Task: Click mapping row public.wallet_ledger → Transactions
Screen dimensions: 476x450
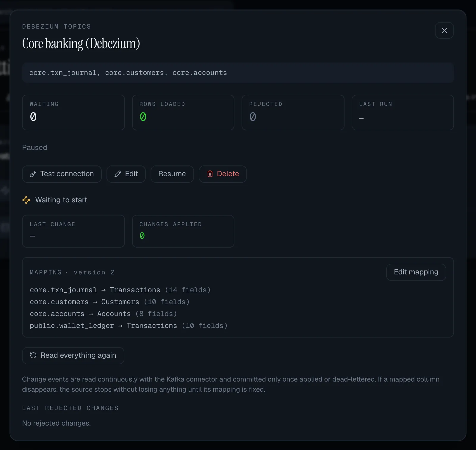Action: pos(129,326)
